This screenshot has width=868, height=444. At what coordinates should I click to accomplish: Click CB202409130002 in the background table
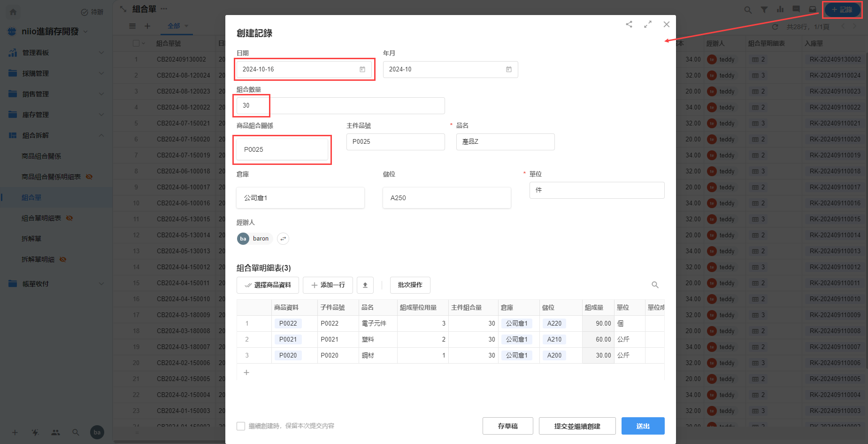click(181, 60)
